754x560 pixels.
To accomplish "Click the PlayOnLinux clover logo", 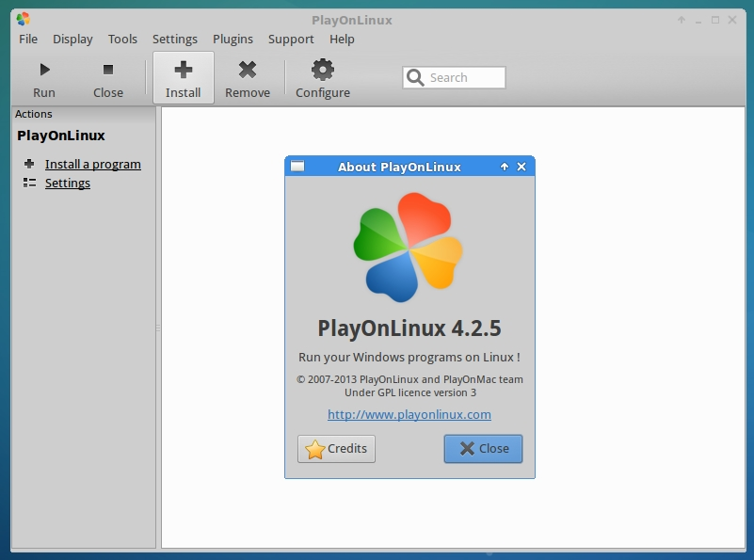I will (410, 247).
